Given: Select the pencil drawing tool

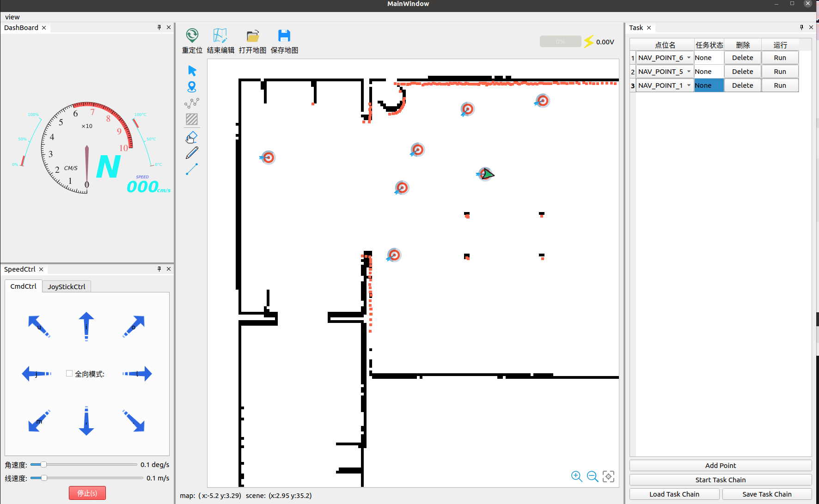Looking at the screenshot, I should tap(192, 152).
